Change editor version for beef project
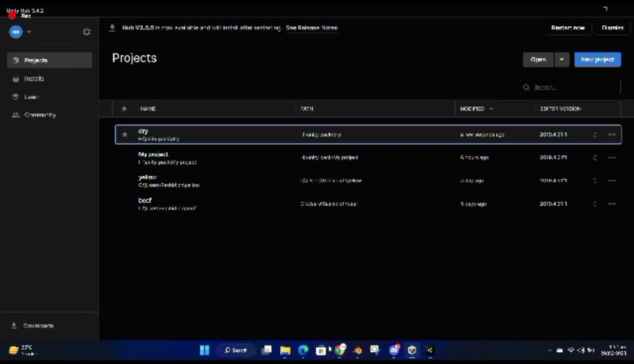 (x=595, y=204)
